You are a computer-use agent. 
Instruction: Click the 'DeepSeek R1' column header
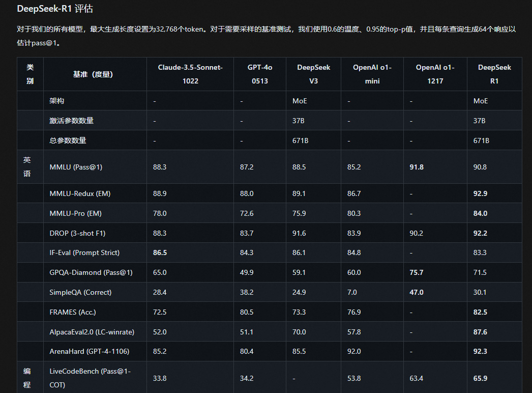(x=494, y=74)
